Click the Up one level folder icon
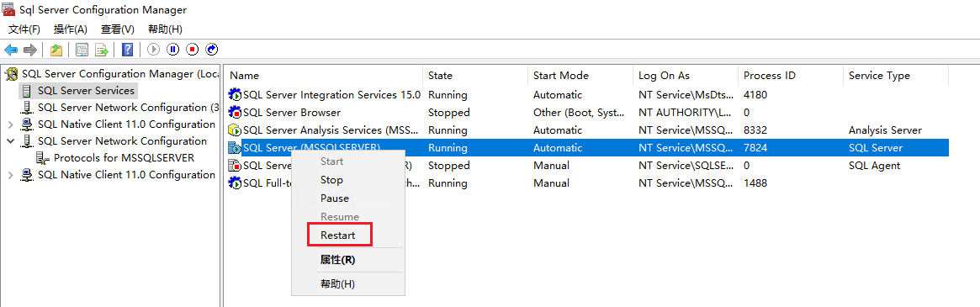Image resolution: width=980 pixels, height=307 pixels. click(x=57, y=50)
